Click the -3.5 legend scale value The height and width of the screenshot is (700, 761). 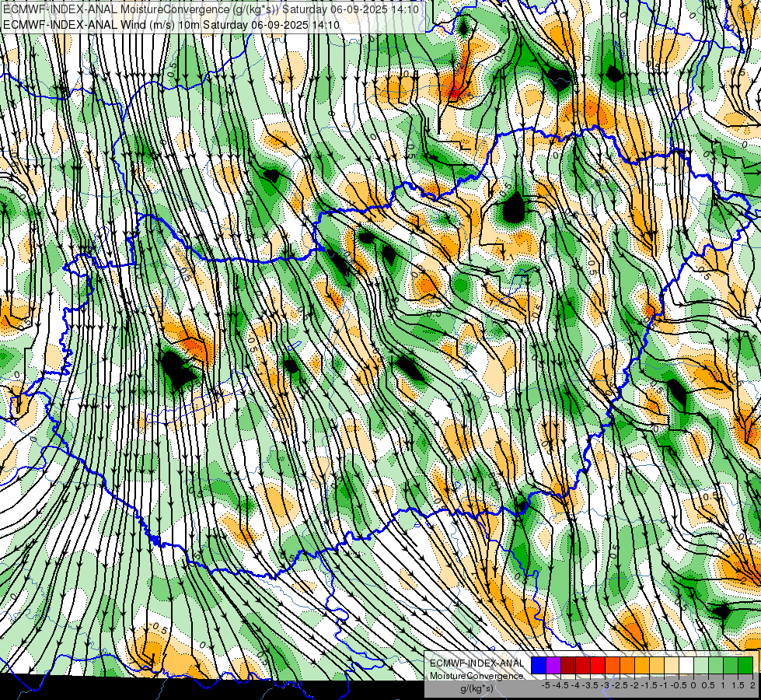pyautogui.click(x=590, y=685)
